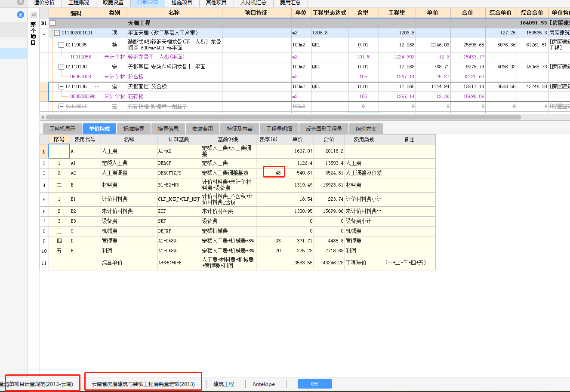570x392 pixels.
Task: Click the ellipsis button beside code 01110105
Action: (97, 87)
